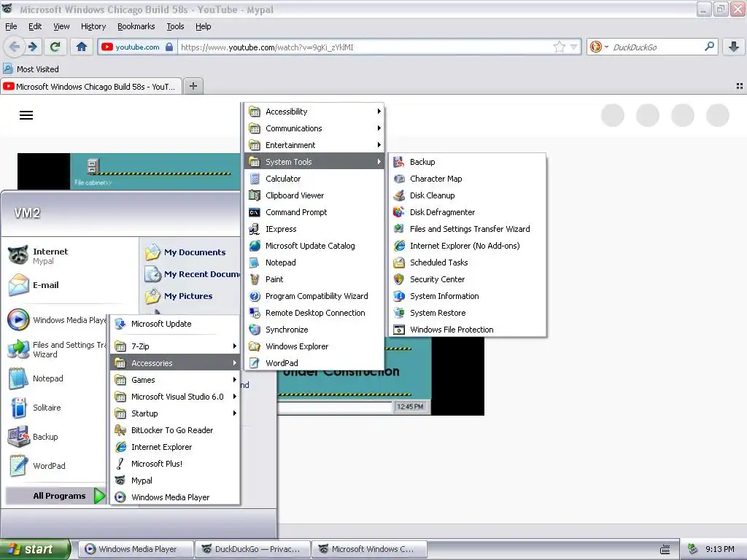Image resolution: width=747 pixels, height=560 pixels.
Task: Click the DuckDuckGo search field
Action: click(657, 47)
